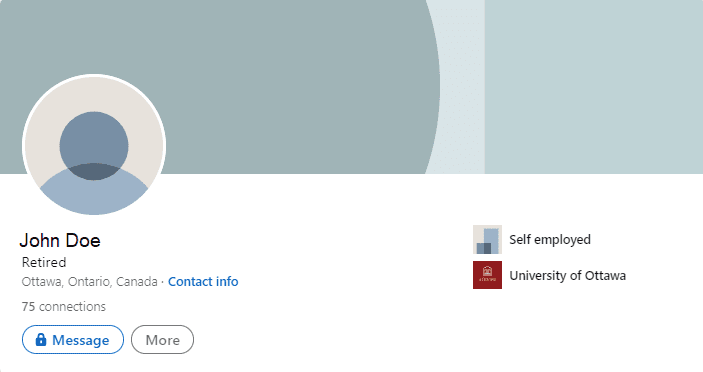Select the John Doe profile name
703x372 pixels.
60,241
